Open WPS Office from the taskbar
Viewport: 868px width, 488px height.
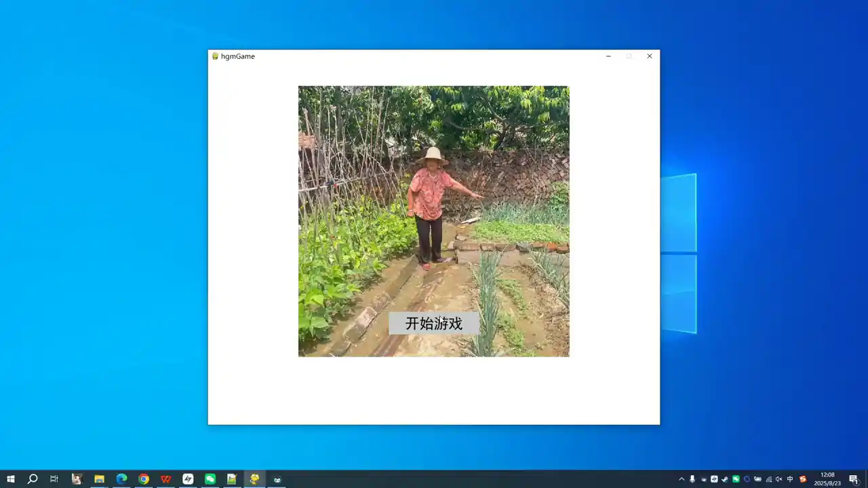(166, 479)
